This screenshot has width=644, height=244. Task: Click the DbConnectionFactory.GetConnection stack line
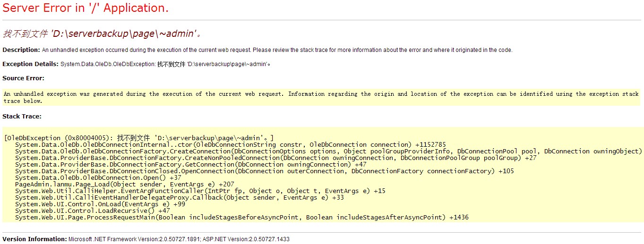tap(188, 164)
